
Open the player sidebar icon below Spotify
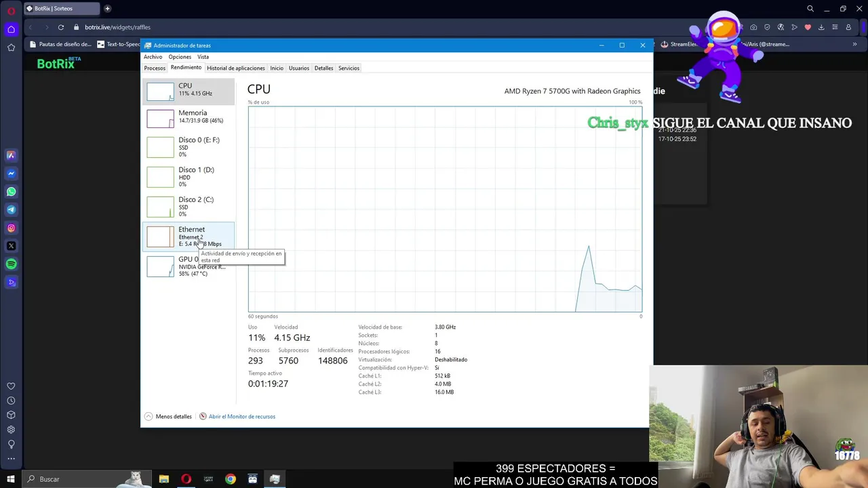tap(11, 283)
